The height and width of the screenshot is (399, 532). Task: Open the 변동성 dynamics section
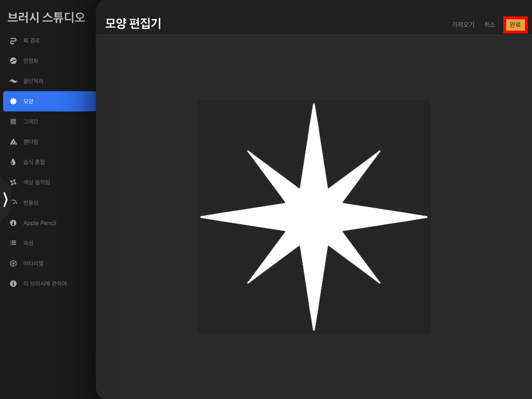coord(31,203)
